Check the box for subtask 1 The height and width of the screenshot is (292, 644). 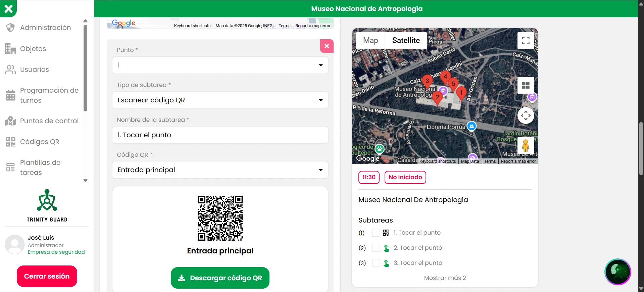pos(376,233)
